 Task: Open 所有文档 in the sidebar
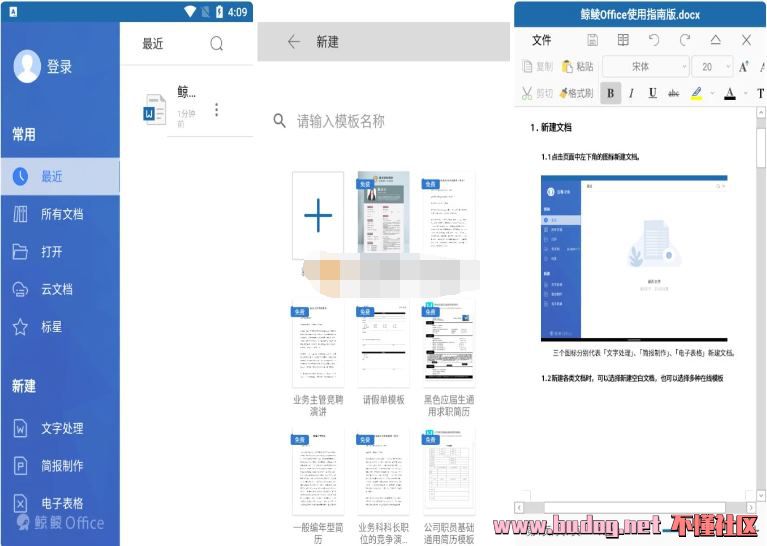(62, 214)
